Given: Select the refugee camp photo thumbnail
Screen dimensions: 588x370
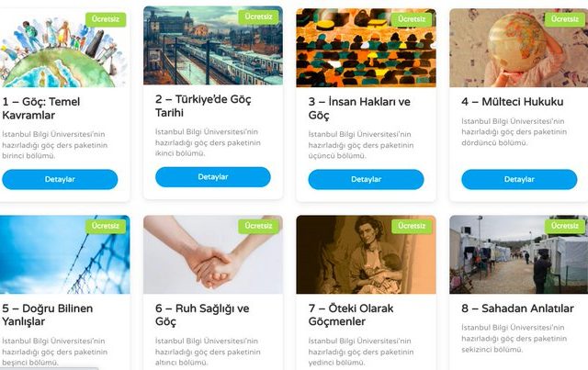Looking at the screenshot, I should click(518, 254).
